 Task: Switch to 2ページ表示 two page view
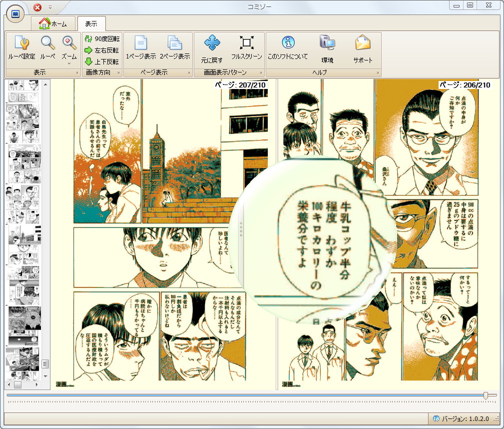[x=175, y=47]
